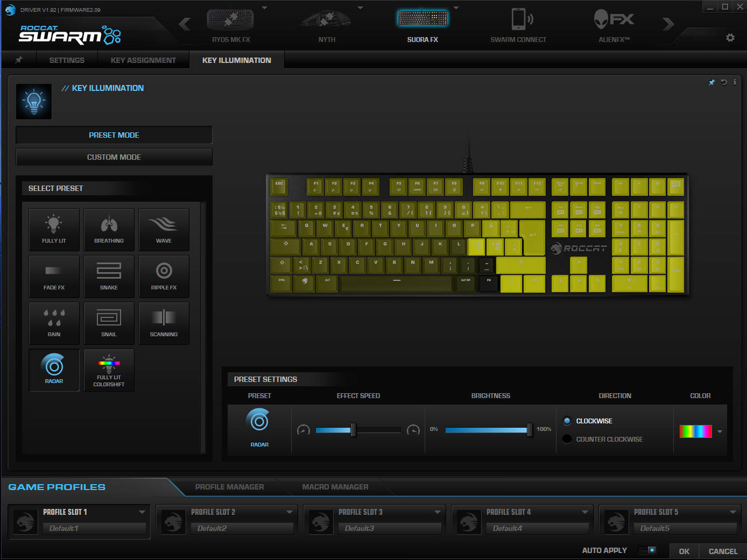Open the Key Assignment tab
747x560 pixels.
[143, 60]
